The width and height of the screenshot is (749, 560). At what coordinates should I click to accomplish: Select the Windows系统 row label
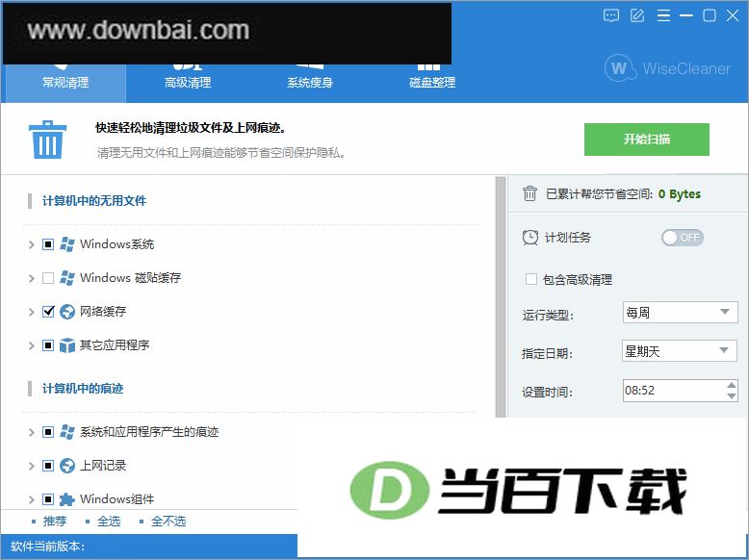(x=117, y=244)
